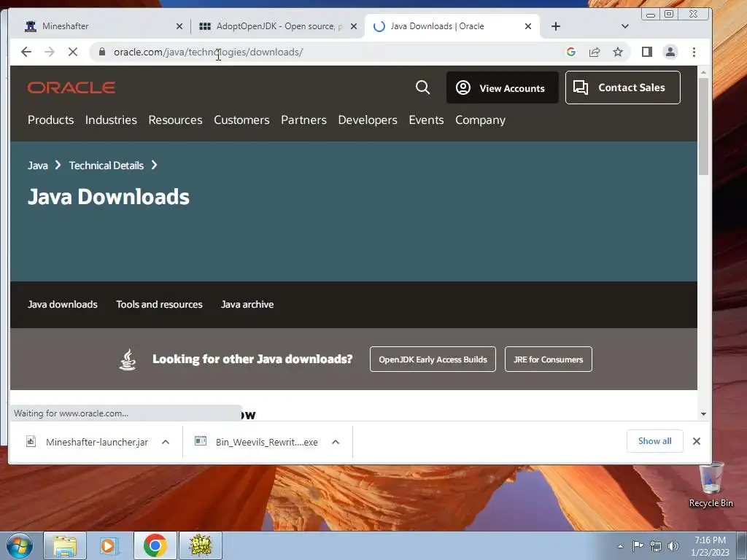747x560 pixels.
Task: Select the Recycle Bin desktop icon
Action: 711,485
